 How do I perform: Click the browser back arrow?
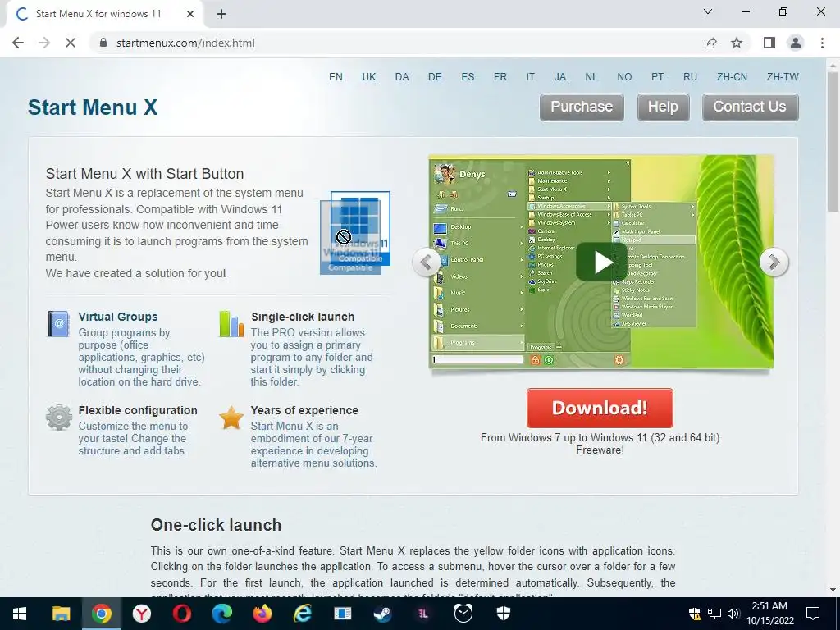pos(18,43)
